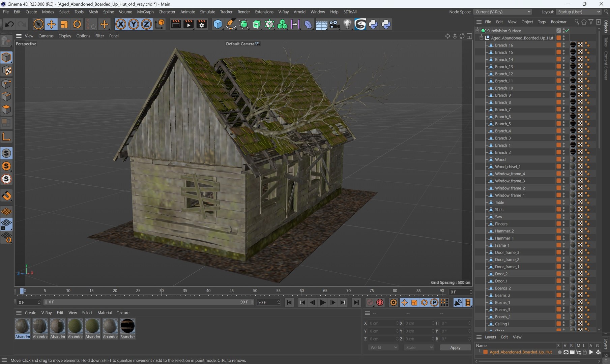Play the animation forward
The image size is (610, 364).
323,303
